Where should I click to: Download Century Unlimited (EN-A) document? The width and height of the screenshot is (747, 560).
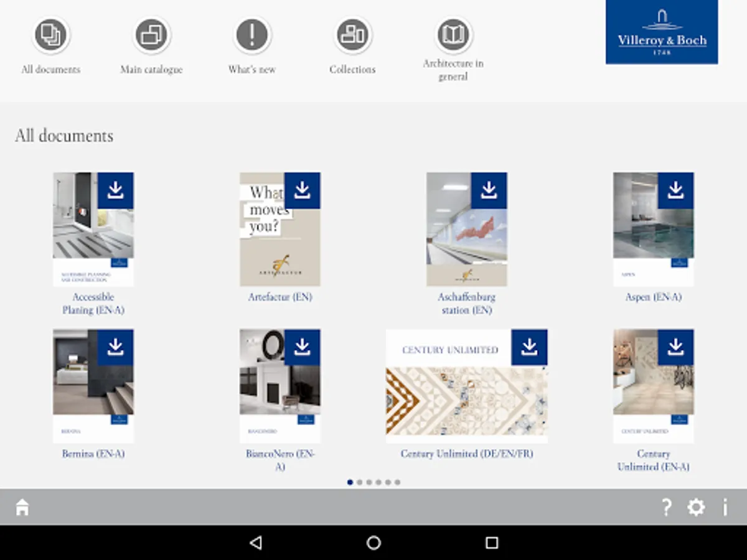676,347
